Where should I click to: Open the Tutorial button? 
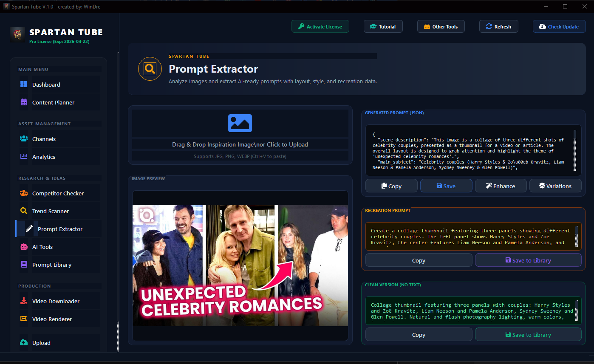[x=383, y=27]
